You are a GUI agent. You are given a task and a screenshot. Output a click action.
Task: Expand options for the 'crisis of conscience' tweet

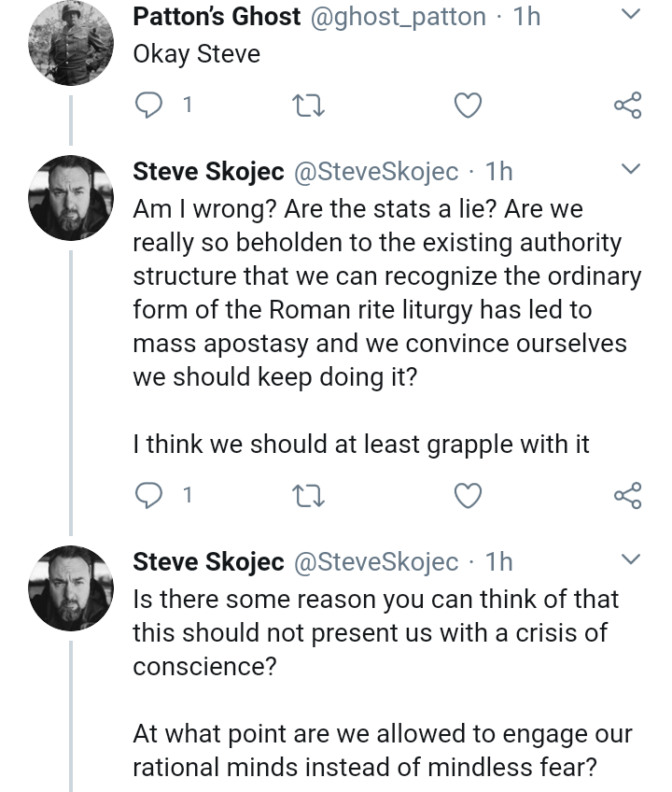[631, 559]
